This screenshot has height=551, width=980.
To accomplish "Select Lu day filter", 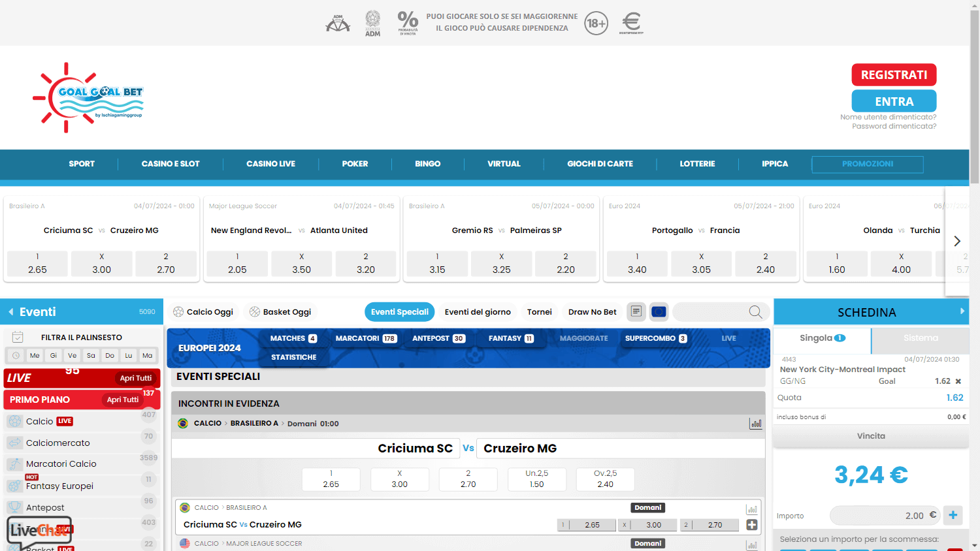I will click(x=129, y=356).
